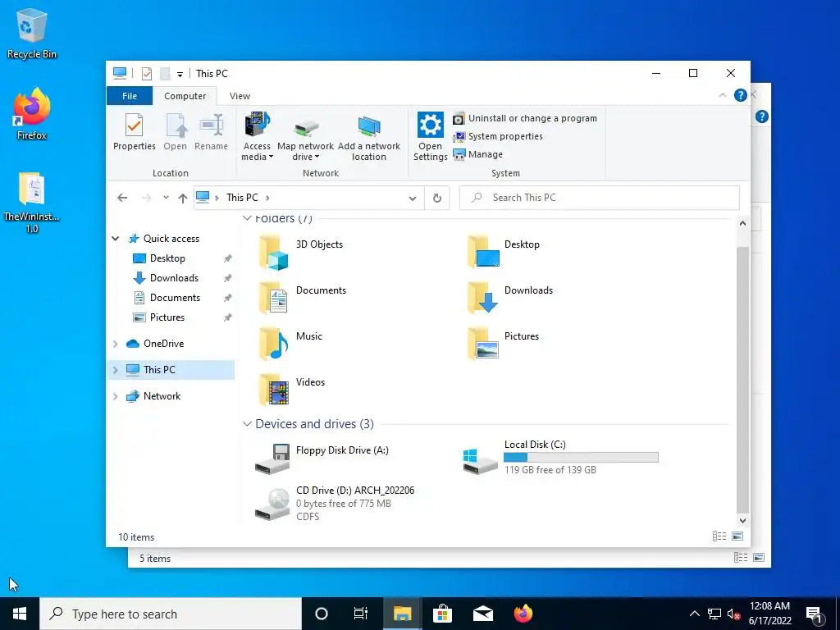840x630 pixels.
Task: Open the recent locations dropdown arrow
Action: [x=166, y=198]
